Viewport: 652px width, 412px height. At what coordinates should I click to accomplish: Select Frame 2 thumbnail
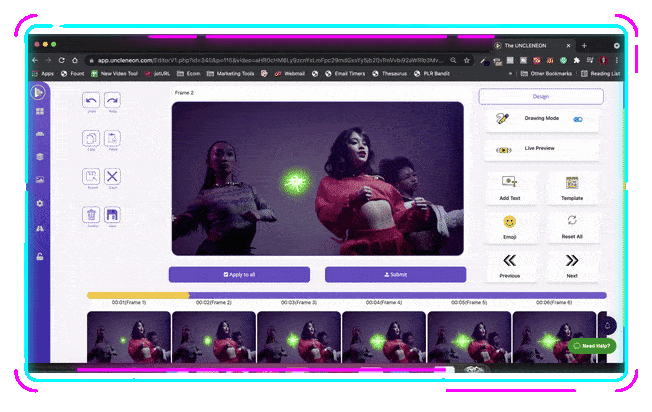click(214, 337)
